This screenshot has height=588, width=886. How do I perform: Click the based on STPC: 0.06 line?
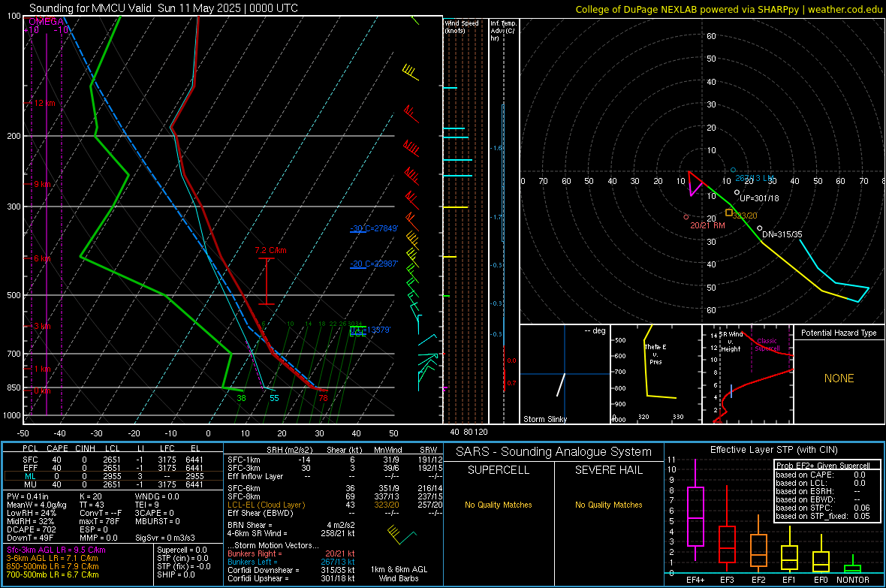point(823,508)
